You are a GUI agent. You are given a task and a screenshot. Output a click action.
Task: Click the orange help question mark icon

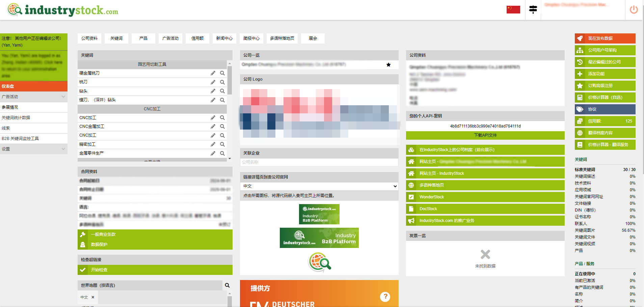click(385, 297)
